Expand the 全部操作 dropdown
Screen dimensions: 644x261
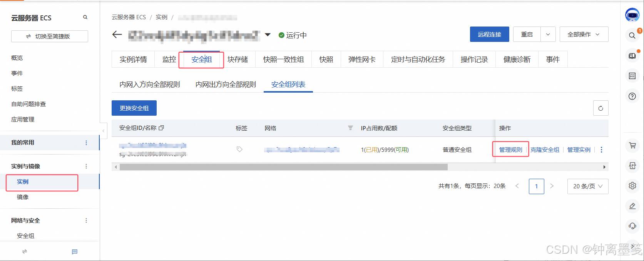click(x=584, y=35)
